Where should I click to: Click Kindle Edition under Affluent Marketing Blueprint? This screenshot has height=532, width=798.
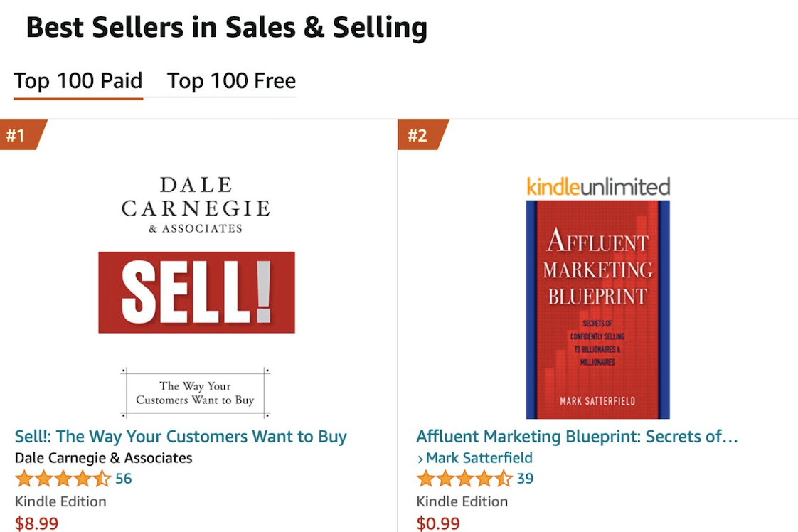click(462, 501)
